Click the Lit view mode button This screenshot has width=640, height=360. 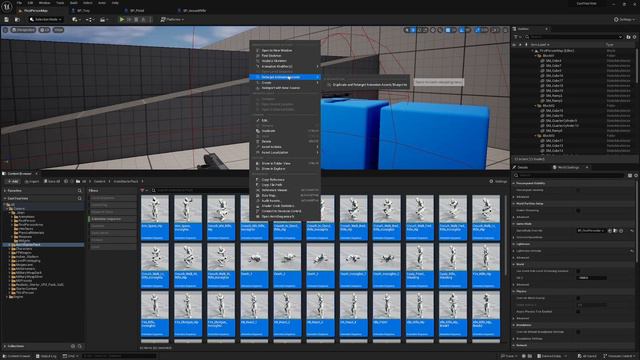(x=44, y=30)
